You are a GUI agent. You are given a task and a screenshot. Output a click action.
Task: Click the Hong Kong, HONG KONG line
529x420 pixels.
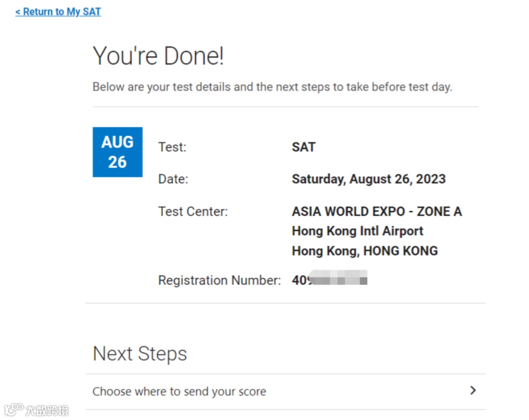[365, 251]
